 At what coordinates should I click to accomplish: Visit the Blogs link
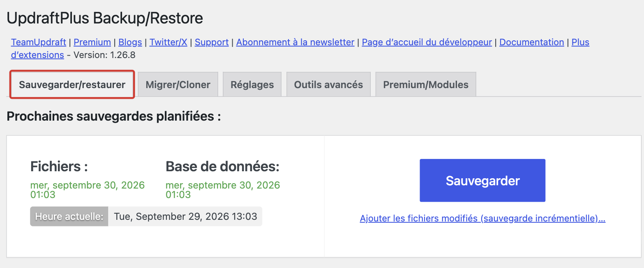pyautogui.click(x=130, y=42)
